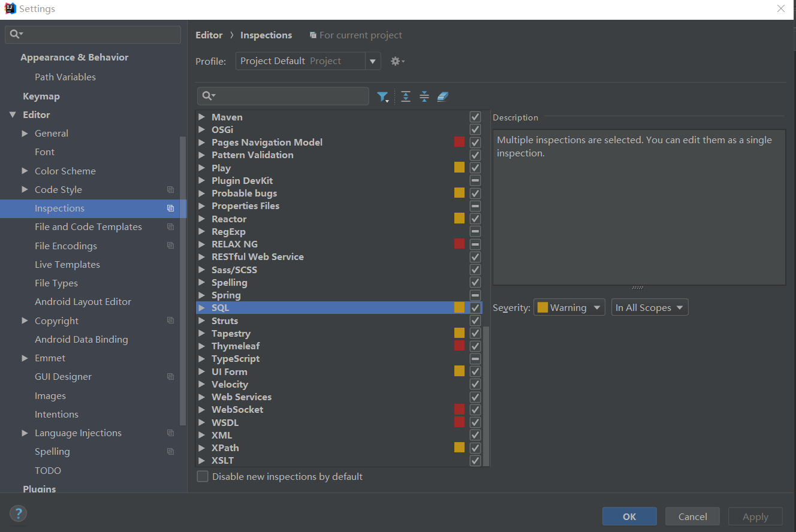Image resolution: width=796 pixels, height=532 pixels.
Task: Click the Collapse All tree icon
Action: pyautogui.click(x=424, y=96)
